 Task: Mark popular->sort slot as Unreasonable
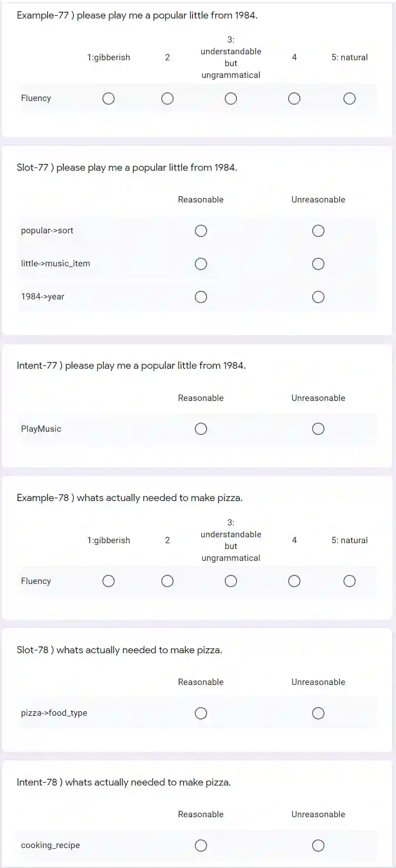[x=318, y=231]
